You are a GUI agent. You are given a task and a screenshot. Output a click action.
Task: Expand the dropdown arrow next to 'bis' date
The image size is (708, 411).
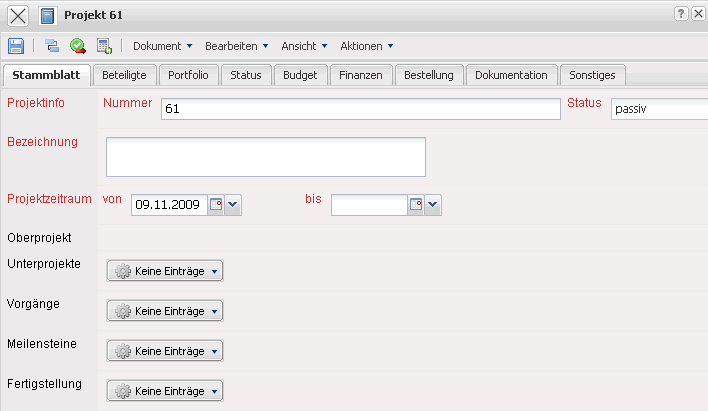433,205
